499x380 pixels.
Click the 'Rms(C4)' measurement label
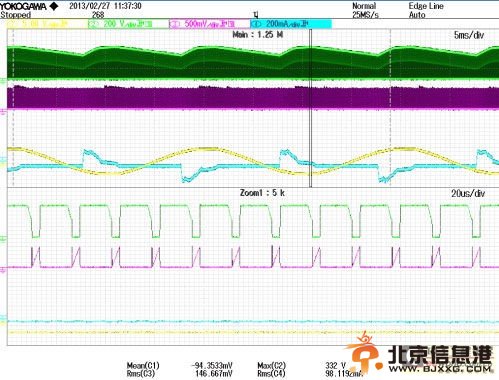coord(271,374)
